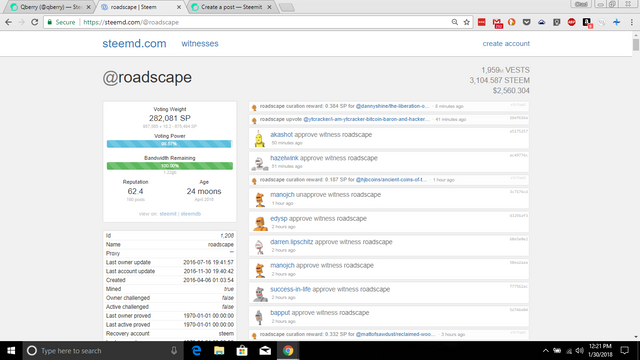Viewport: 640px width, 360px height.
Task: Click the Voting Power progress bar
Action: click(x=169, y=144)
